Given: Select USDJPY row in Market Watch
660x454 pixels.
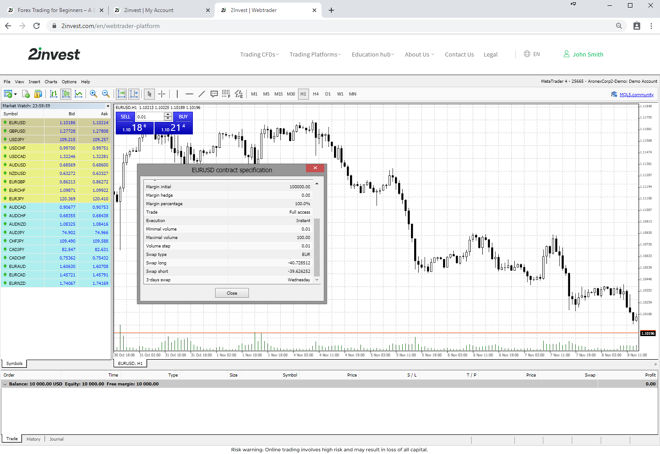Looking at the screenshot, I should pyautogui.click(x=56, y=139).
